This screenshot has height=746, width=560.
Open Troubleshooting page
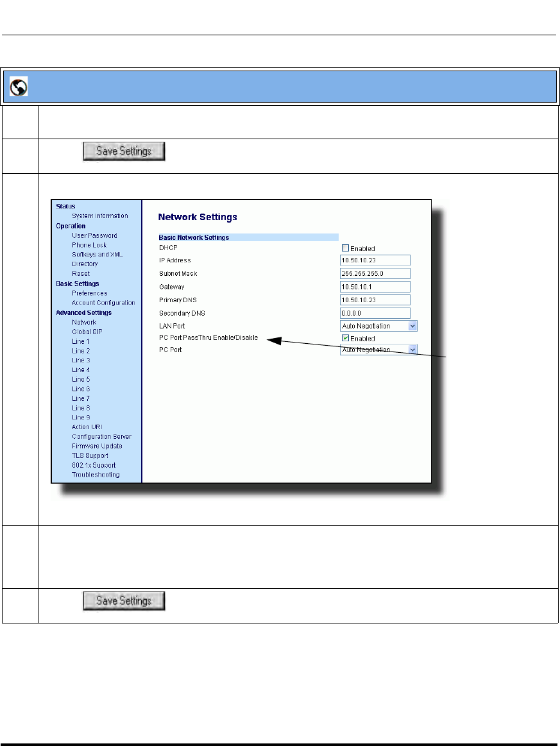coord(96,474)
